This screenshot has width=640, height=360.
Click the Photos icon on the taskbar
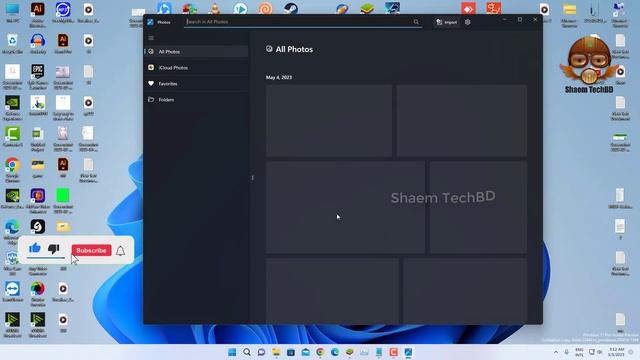tap(408, 352)
